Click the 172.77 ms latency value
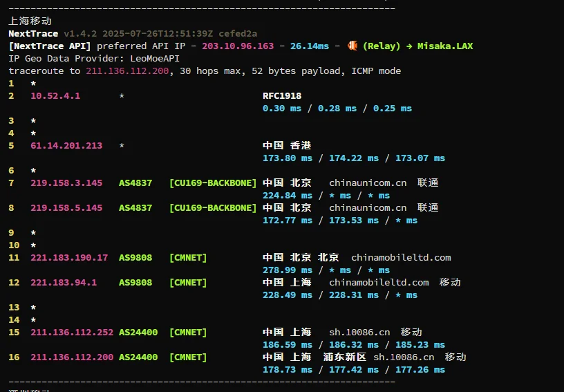The width and height of the screenshot is (564, 392). (288, 220)
